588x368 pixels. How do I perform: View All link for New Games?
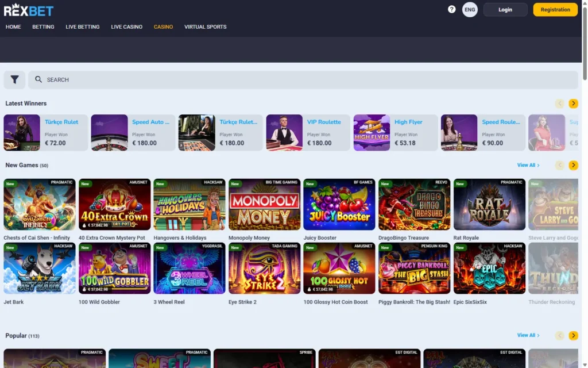pyautogui.click(x=528, y=165)
